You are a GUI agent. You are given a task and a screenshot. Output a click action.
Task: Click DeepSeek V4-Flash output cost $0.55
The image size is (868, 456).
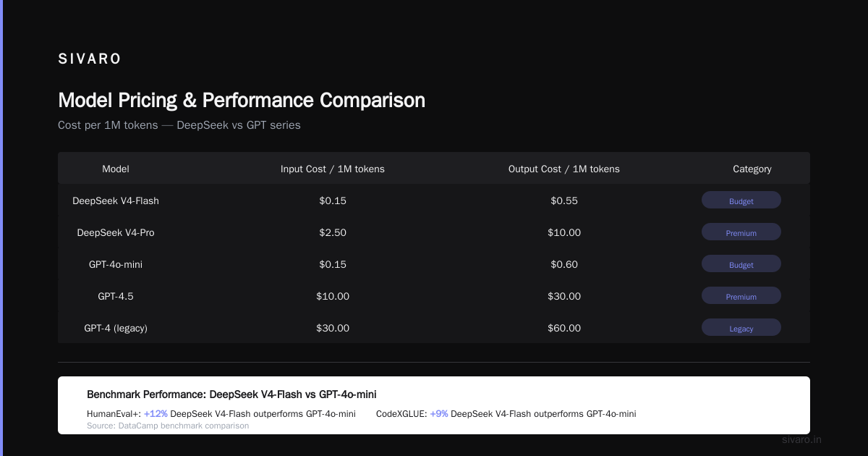point(564,200)
